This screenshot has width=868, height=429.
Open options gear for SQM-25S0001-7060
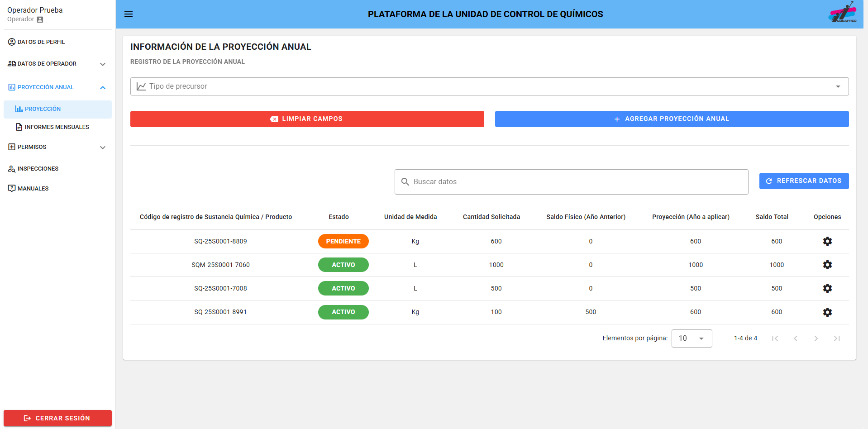(x=827, y=265)
